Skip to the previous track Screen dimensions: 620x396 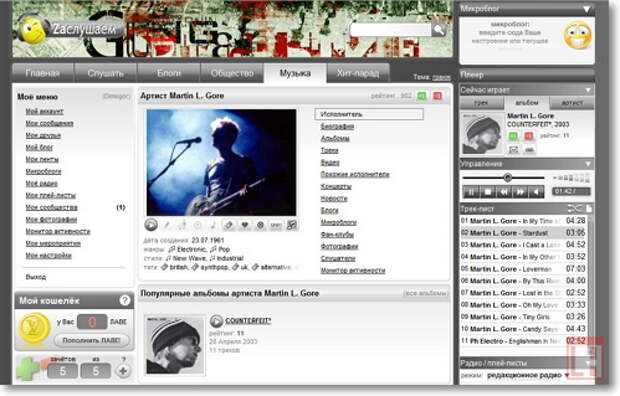pyautogui.click(x=504, y=192)
